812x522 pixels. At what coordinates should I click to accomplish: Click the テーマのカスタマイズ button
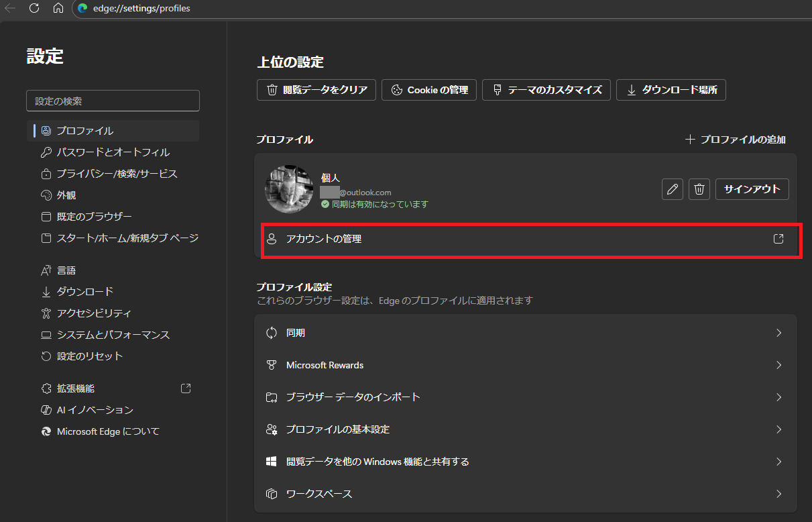546,90
